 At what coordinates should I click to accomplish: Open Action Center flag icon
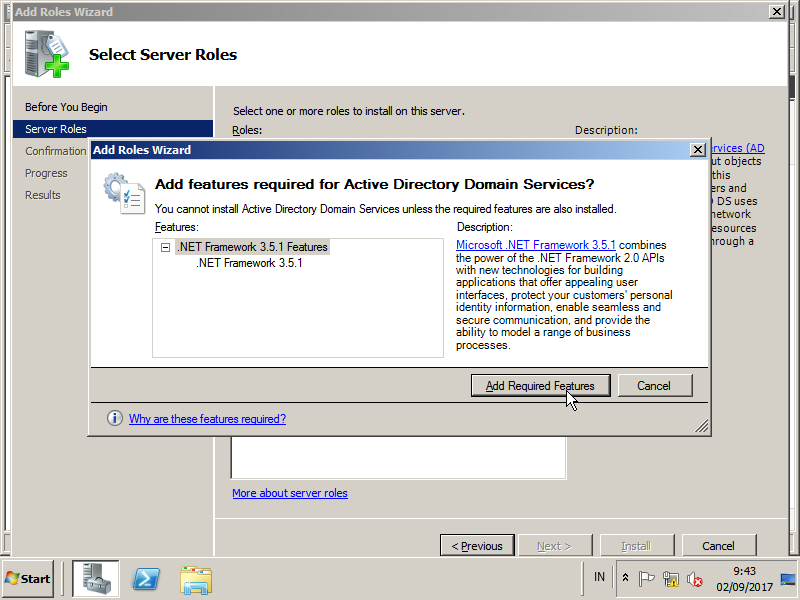(646, 579)
